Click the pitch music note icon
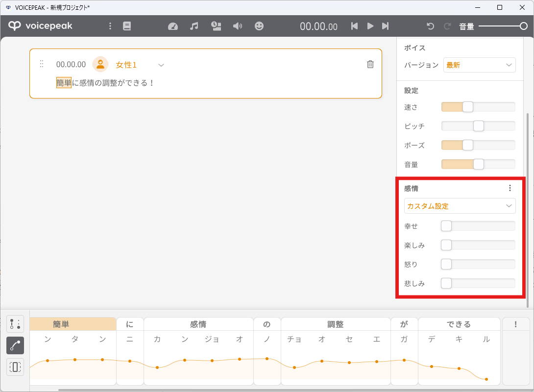The width and height of the screenshot is (534, 392). tap(194, 26)
